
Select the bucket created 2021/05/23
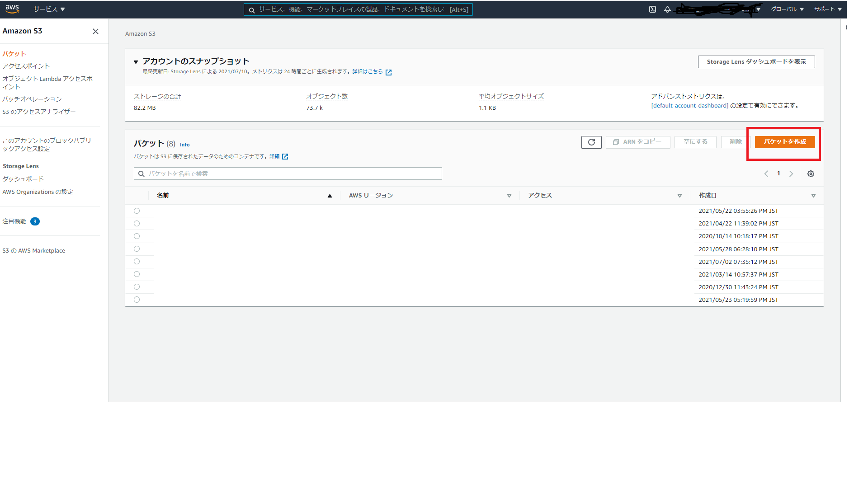click(137, 300)
